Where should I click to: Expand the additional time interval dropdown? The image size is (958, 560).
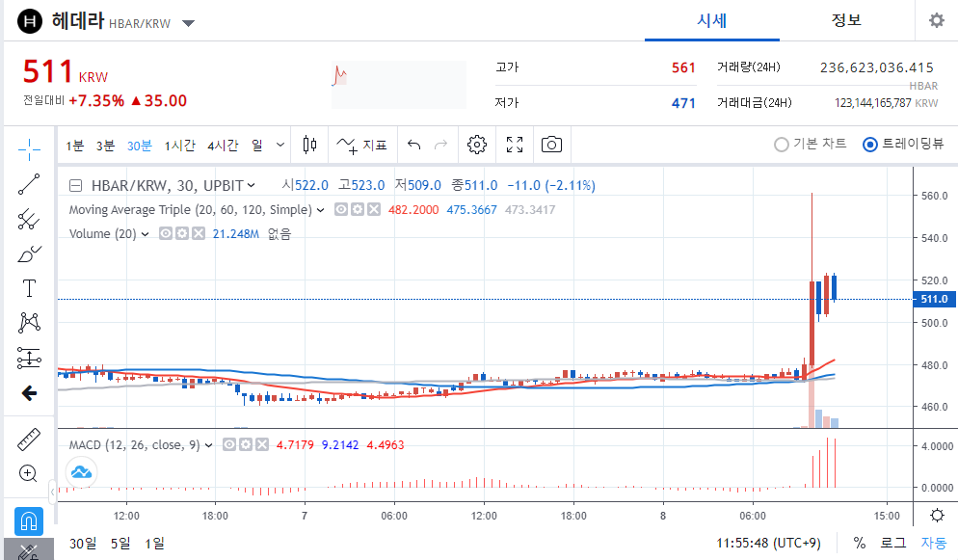pos(279,145)
